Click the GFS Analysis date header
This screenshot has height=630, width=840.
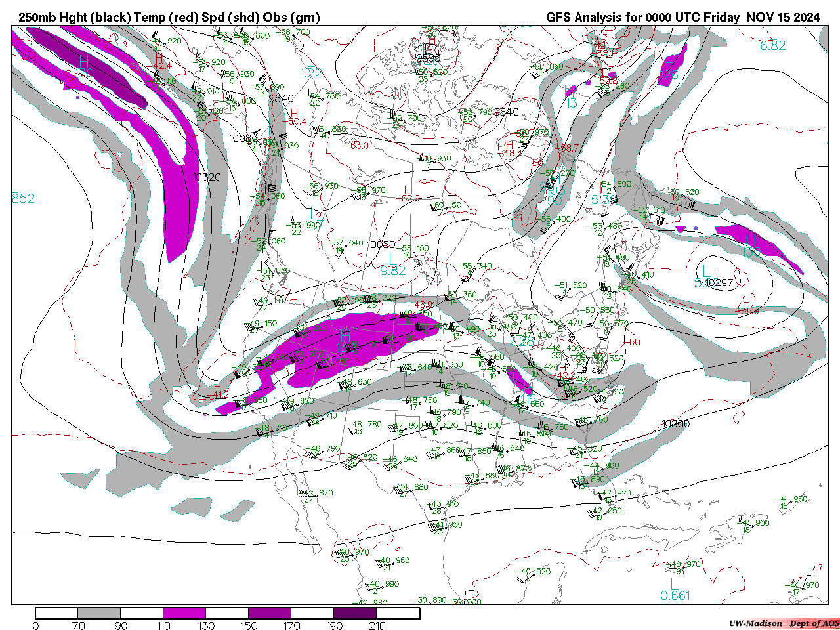click(682, 17)
